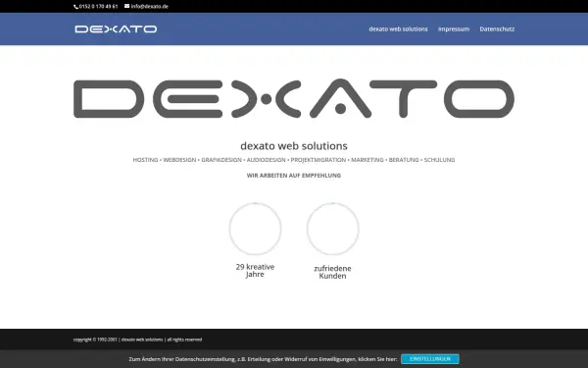Click the phone icon in the top bar
Viewport: 588px width, 368px height.
(76, 7)
